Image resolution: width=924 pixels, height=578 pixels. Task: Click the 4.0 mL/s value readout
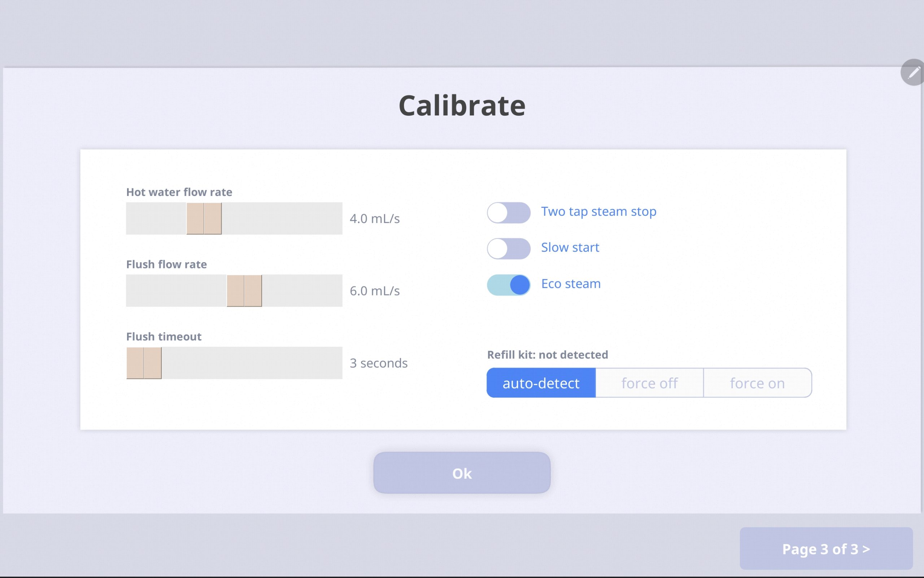[374, 219]
